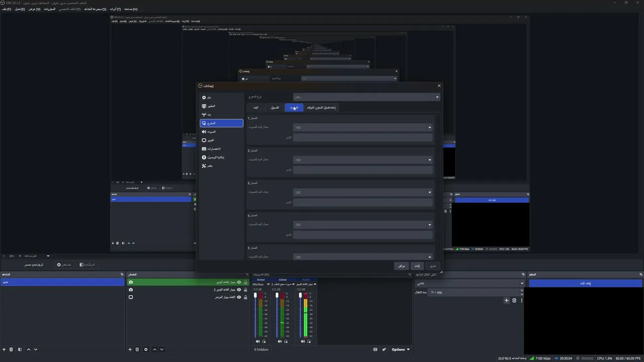Viewport: 644px width, 362px height.
Task: Open audio mixer Options dropdown
Action: point(401,349)
